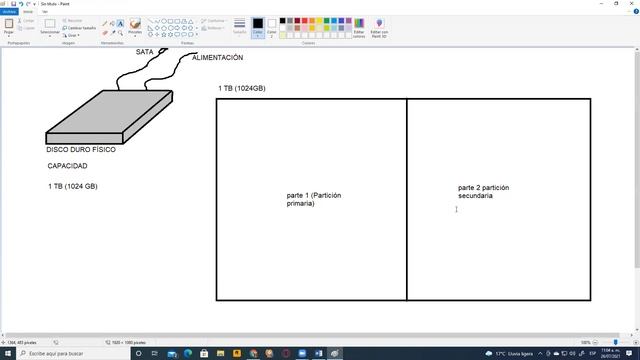Viewport: 640px width, 360px height.
Task: Open the Relleno fill dropdown
Action: point(213,28)
